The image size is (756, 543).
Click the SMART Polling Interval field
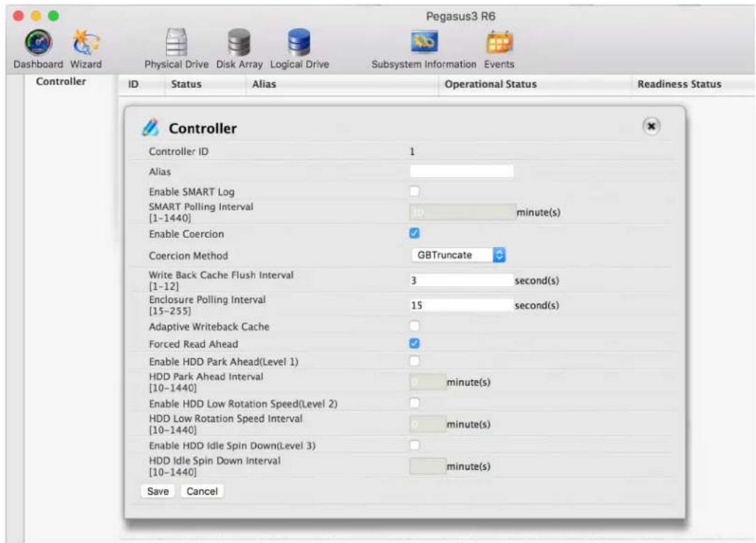[x=462, y=212]
